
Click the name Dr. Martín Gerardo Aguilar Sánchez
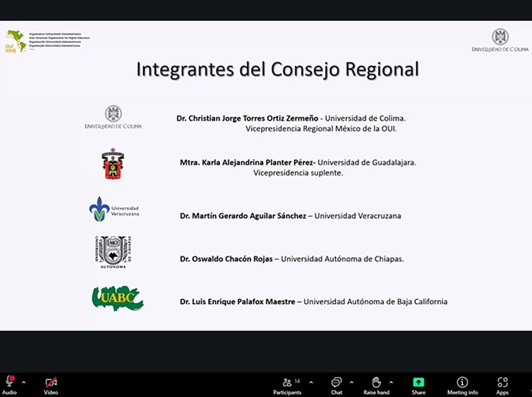pos(243,216)
